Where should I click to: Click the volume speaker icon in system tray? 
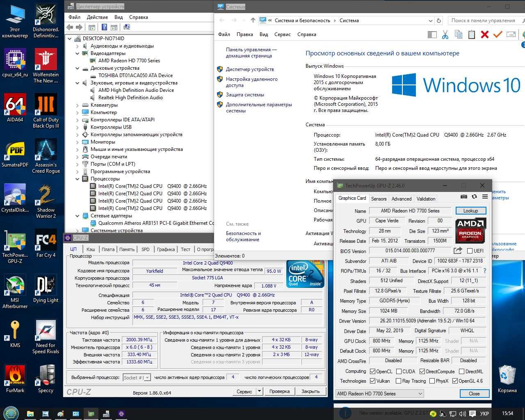(x=463, y=413)
